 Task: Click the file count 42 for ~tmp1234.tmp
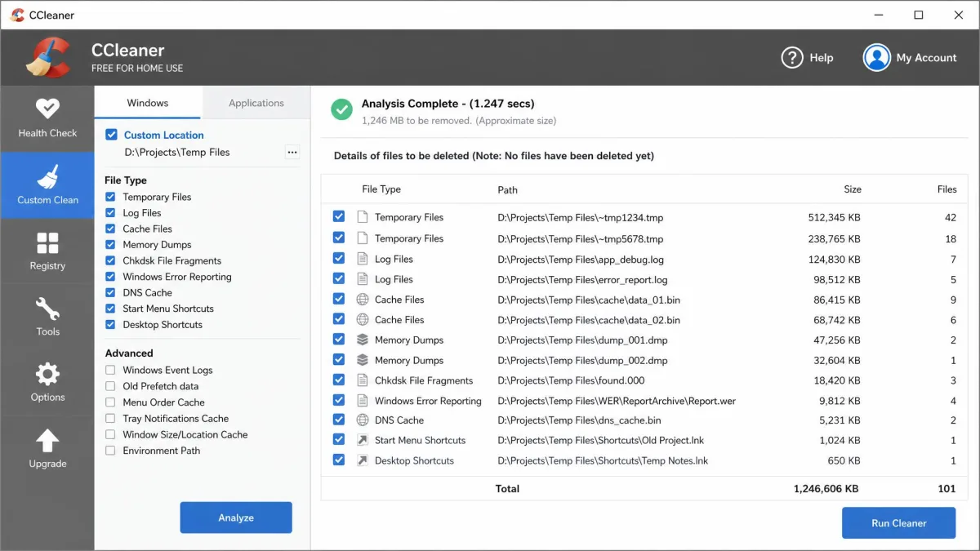(951, 218)
